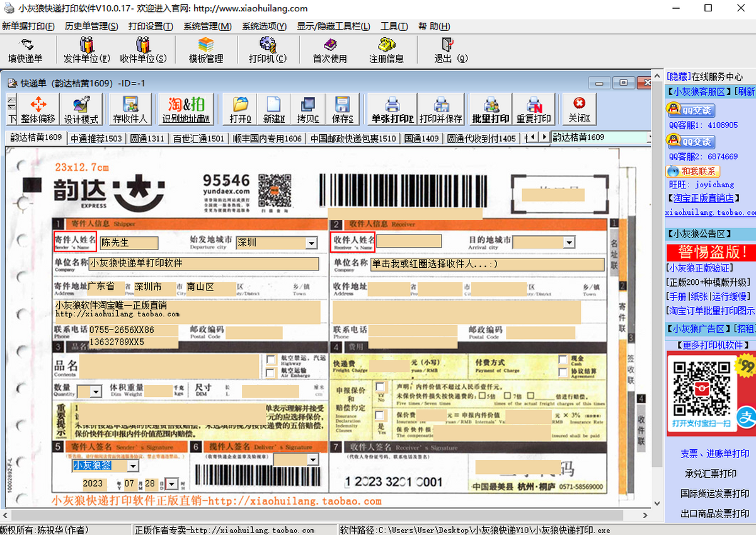Screen dimensions: 756x535
Task: Tick the insurance 是 Yes checkbox
Action: click(380, 415)
